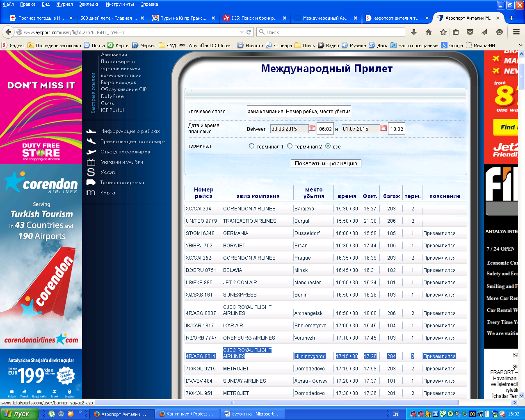Switch to '500 дней лета' tab

(x=109, y=18)
